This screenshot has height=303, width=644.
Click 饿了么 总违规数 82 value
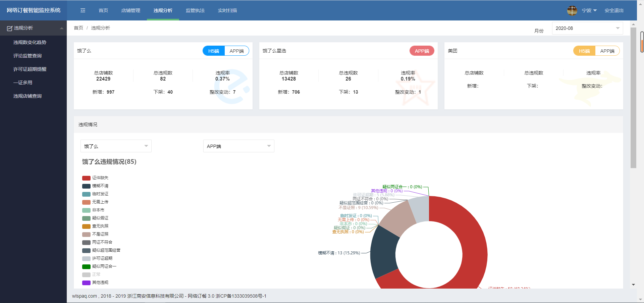[x=163, y=79]
